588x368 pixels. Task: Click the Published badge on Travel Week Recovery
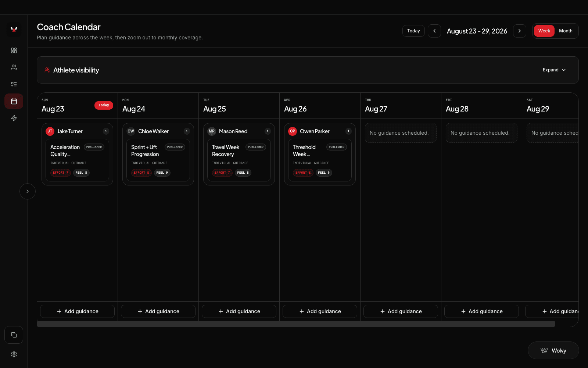[256, 147]
